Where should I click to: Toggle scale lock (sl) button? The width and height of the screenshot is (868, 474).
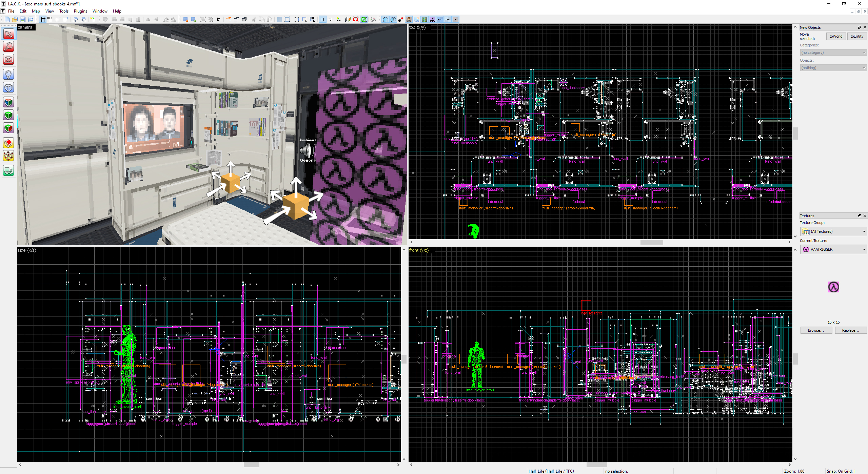coord(330,19)
